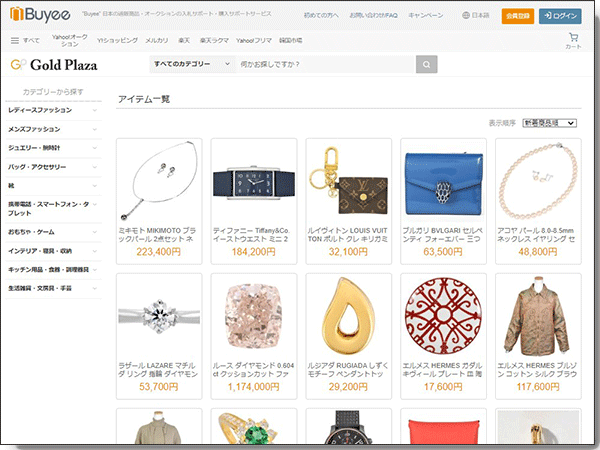Viewport: 600px width, 450px height.
Task: Open the MIKIMOTO pearl necklace thumbnail
Action: (159, 181)
